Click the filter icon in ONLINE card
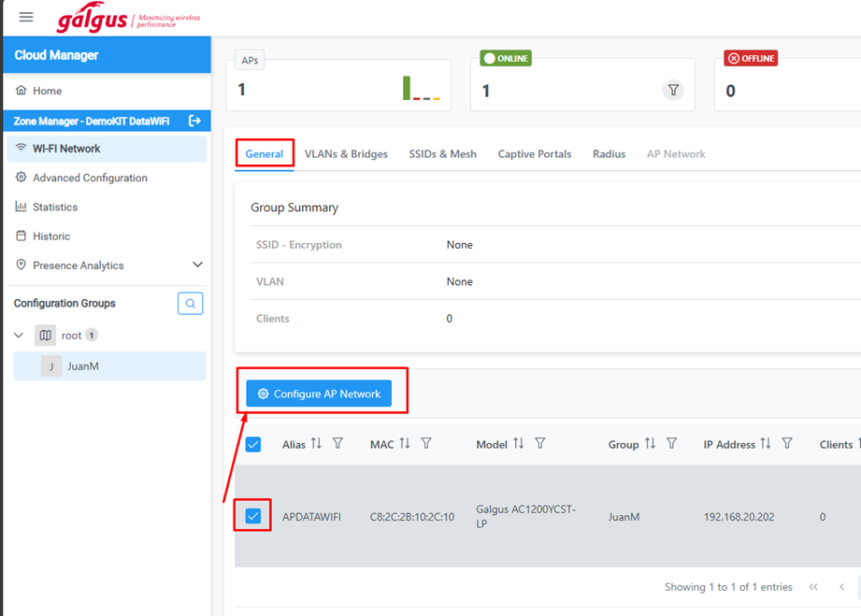 (x=673, y=90)
